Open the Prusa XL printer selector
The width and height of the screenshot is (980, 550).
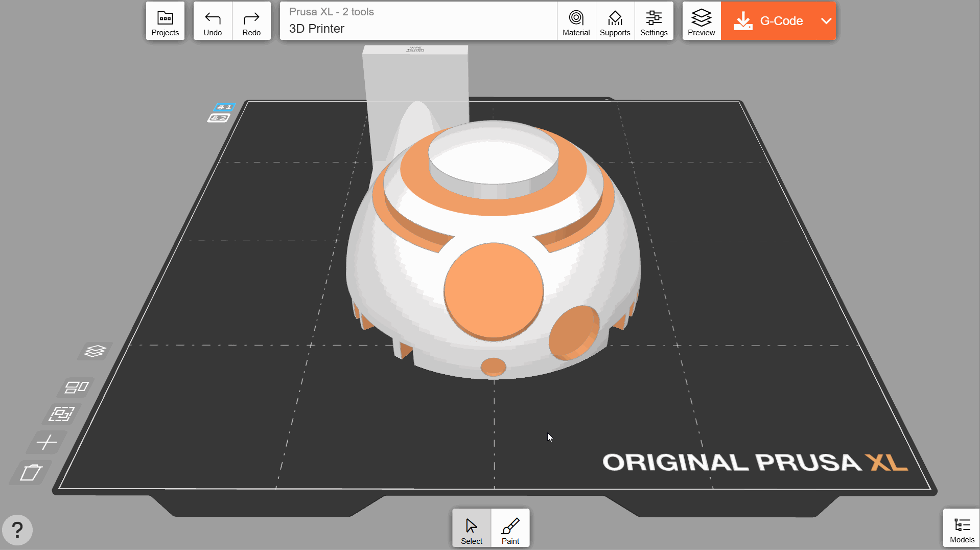(418, 21)
